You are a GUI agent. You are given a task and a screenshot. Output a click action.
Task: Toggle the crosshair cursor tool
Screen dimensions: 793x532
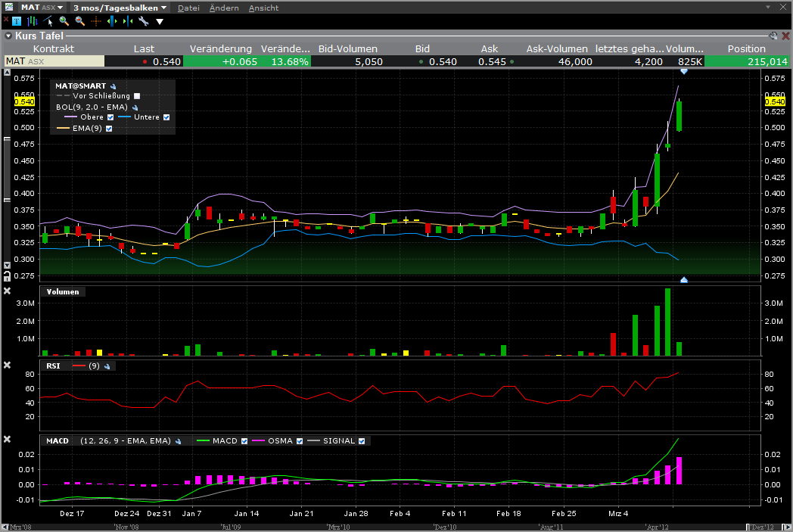pyautogui.click(x=96, y=21)
